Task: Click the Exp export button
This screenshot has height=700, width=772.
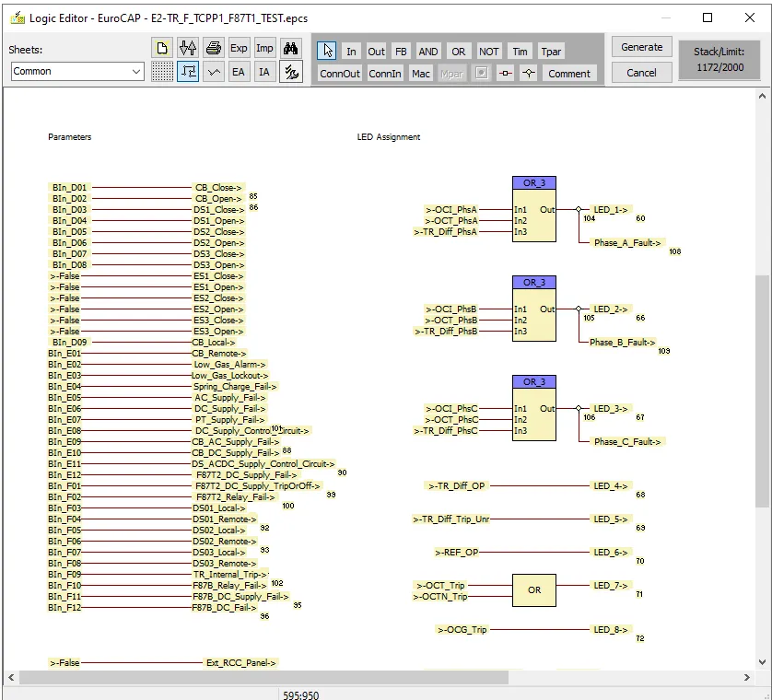Action: pyautogui.click(x=239, y=48)
